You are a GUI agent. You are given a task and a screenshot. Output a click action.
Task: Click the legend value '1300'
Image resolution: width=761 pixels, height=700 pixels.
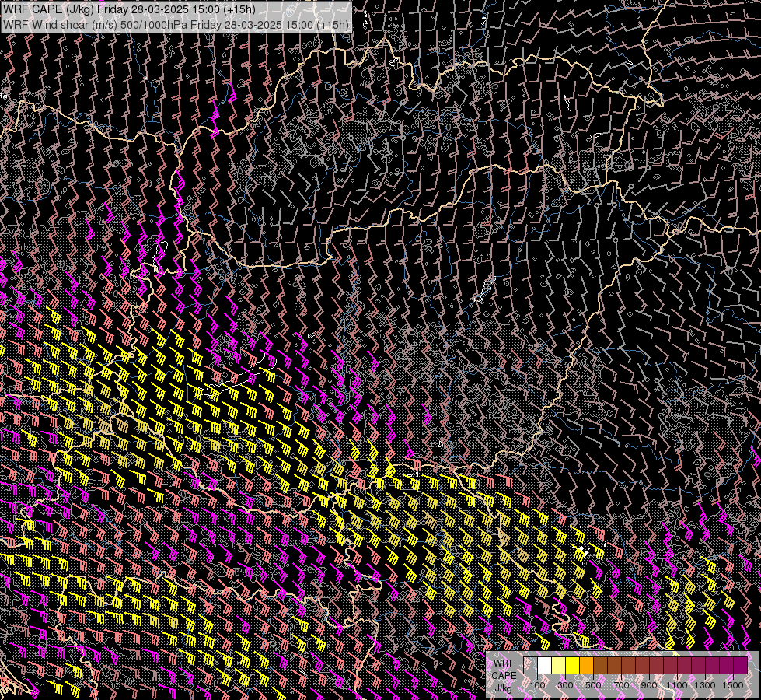click(x=705, y=685)
